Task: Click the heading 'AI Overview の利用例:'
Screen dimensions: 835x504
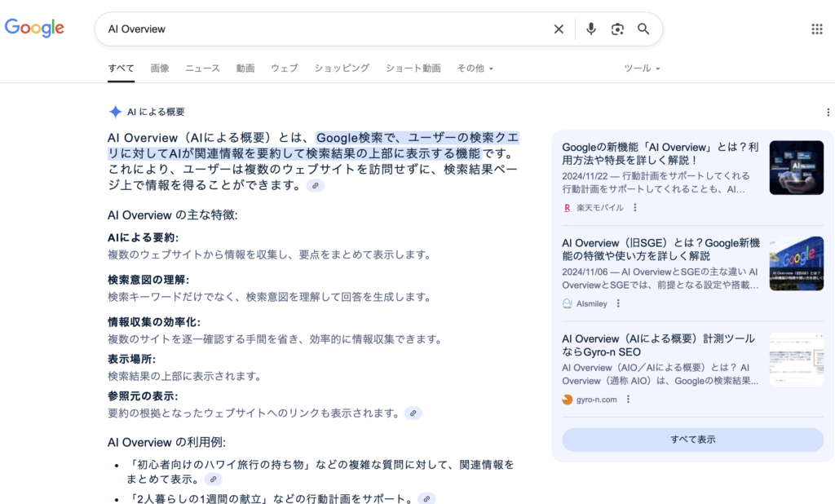Action: 166,443
